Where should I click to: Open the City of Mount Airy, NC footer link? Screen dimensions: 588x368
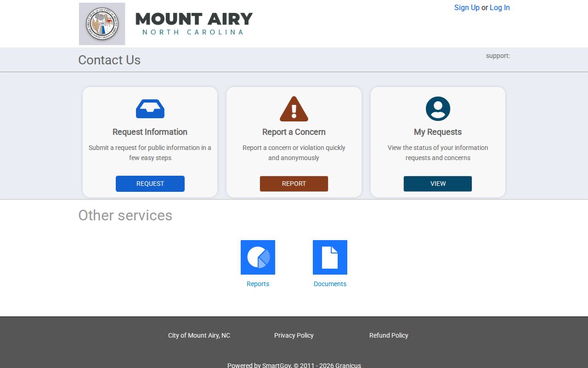[199, 335]
